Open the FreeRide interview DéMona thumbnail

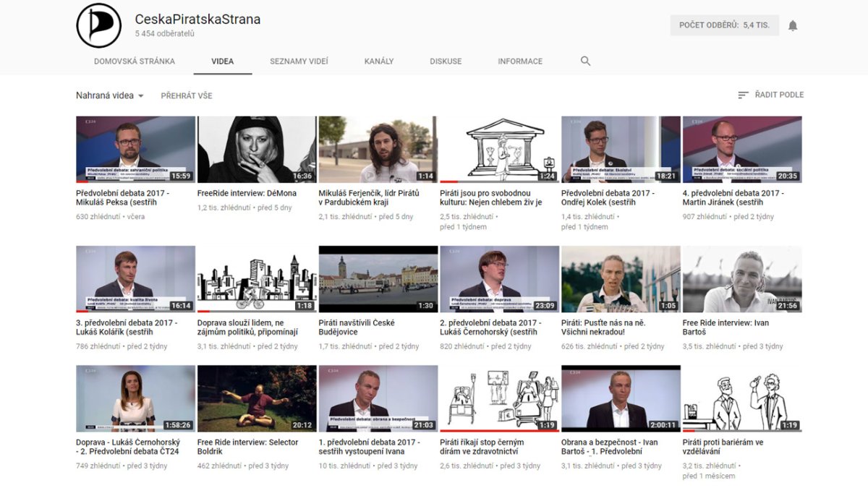click(257, 150)
